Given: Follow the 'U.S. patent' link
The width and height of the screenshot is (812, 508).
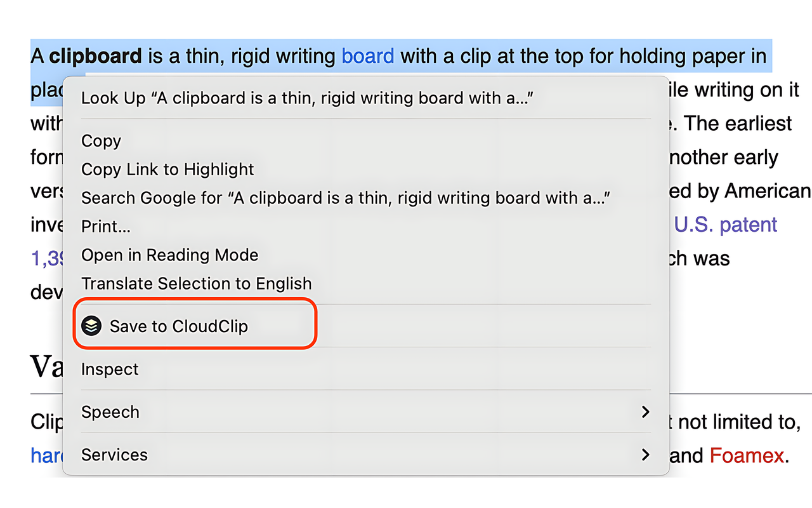Looking at the screenshot, I should click(725, 224).
